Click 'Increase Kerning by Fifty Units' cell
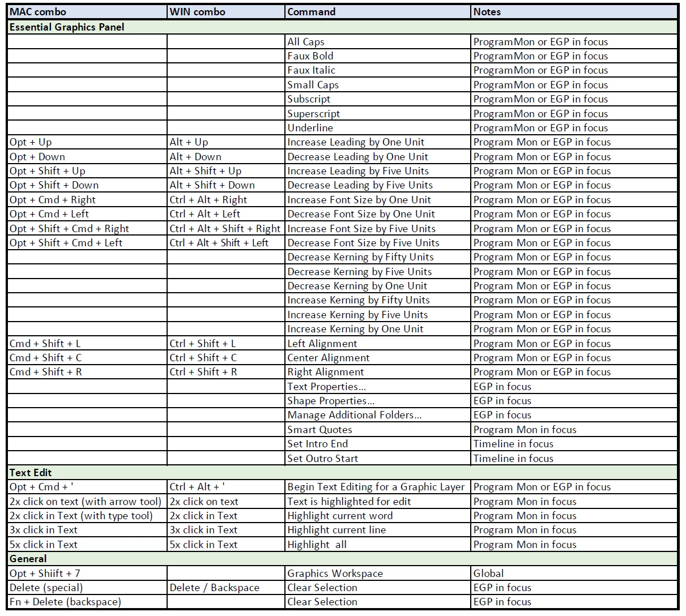The width and height of the screenshot is (686, 616). click(x=378, y=300)
